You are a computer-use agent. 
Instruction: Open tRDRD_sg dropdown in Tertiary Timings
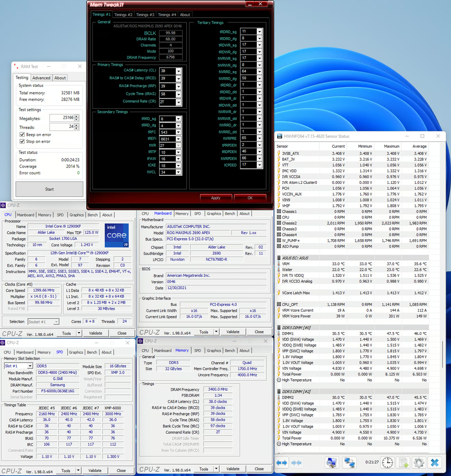coord(259,31)
